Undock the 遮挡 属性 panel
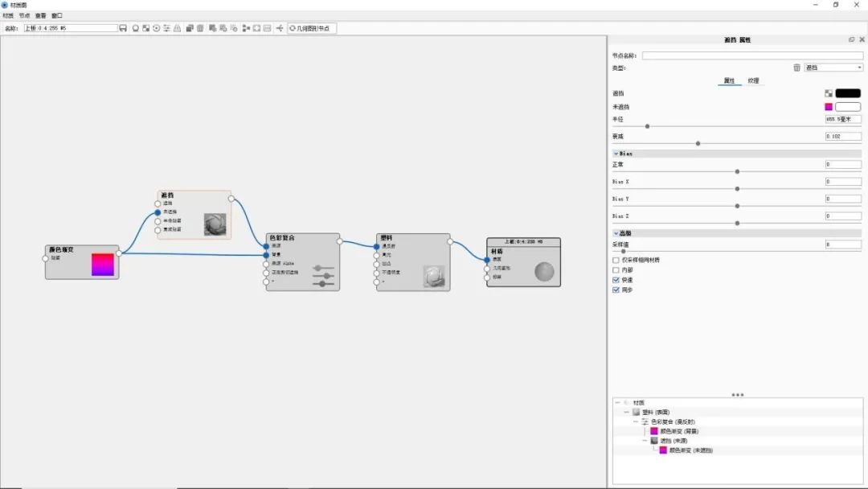Screen dimensions: 868x489 coord(851,39)
